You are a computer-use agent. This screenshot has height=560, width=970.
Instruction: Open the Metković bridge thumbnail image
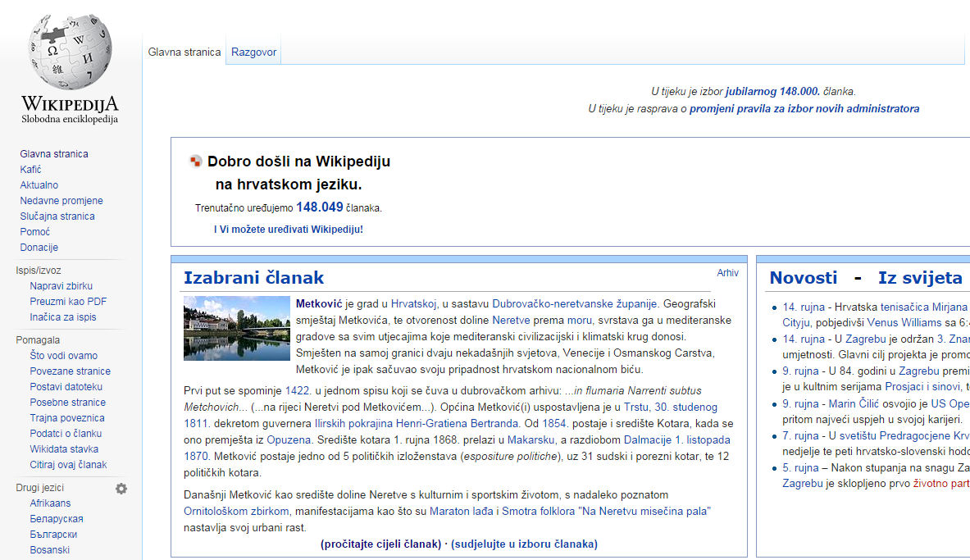click(x=237, y=328)
